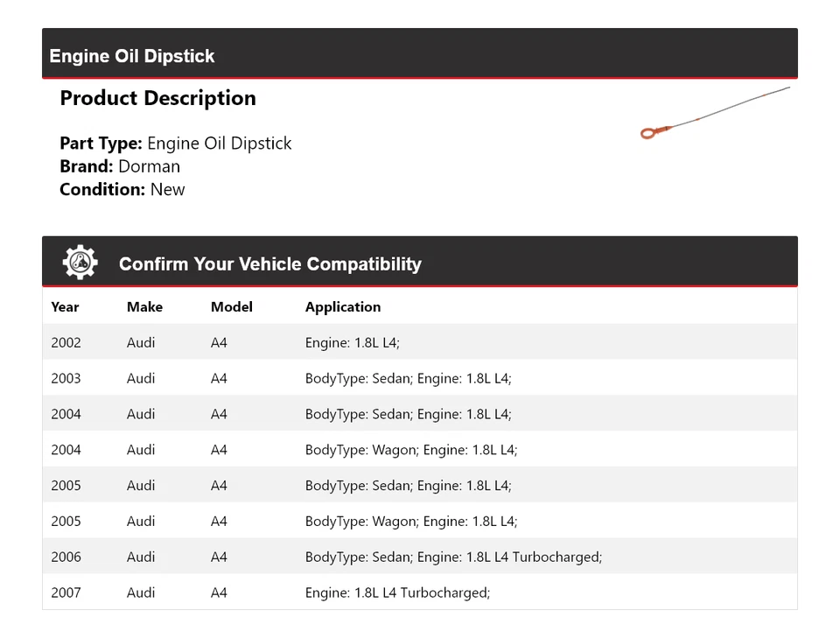Screen dimensions: 840x638
Task: Click the 2007 year cell
Action: [66, 592]
